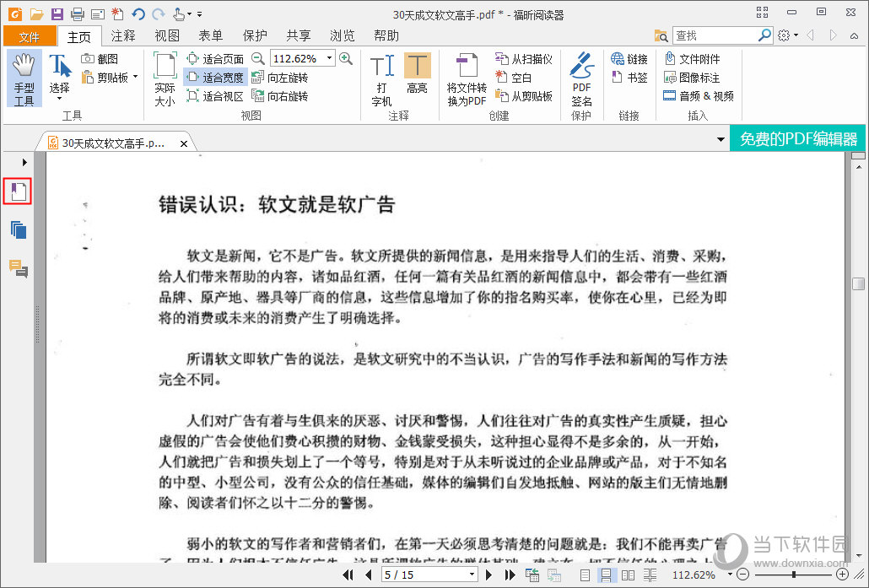Switch to the 注释 (Comment) ribbon tab

coord(123,36)
